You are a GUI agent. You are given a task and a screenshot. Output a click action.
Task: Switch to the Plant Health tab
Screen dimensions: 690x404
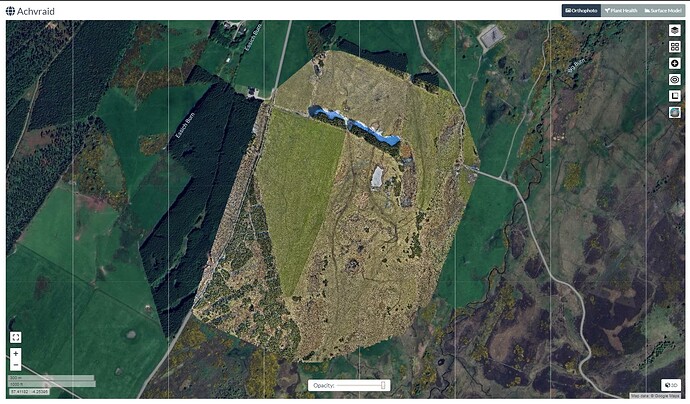tap(621, 10)
